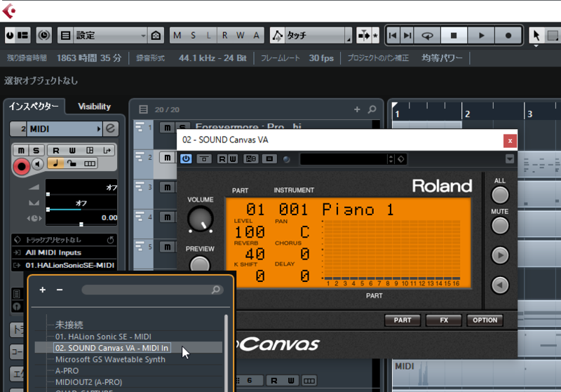Toggle global read automation R button
This screenshot has width=561, height=392.
pos(224,35)
